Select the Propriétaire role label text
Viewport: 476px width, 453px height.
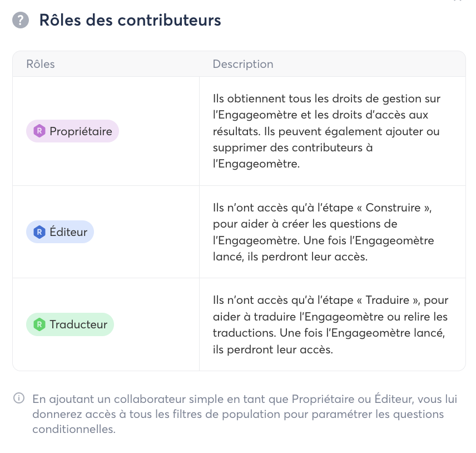point(81,131)
